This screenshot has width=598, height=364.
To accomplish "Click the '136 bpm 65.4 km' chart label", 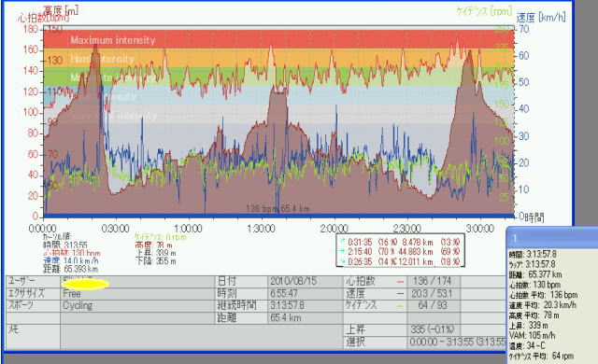I will pyautogui.click(x=278, y=209).
